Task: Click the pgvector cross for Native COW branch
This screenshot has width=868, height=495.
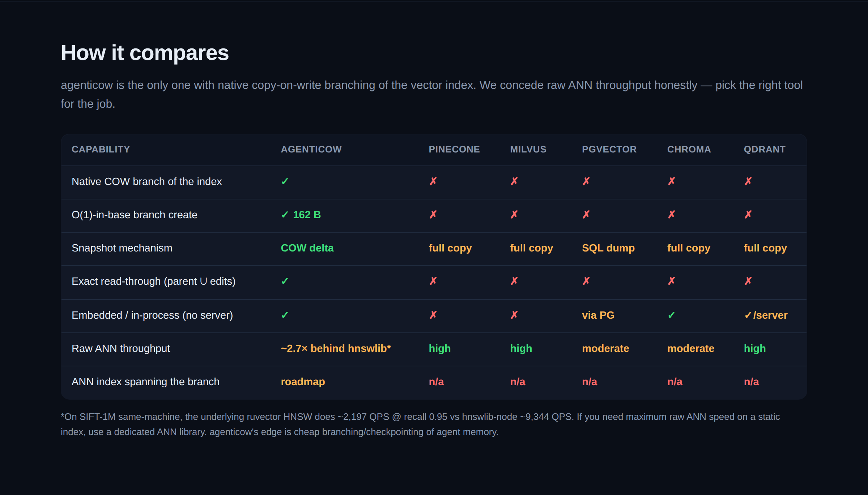Action: (x=586, y=181)
